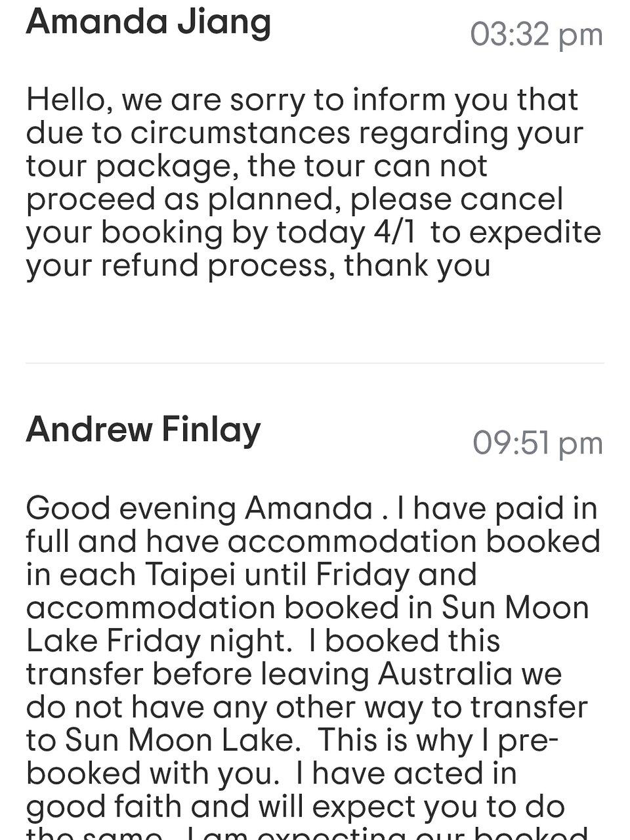630x840 pixels.
Task: Click the words please cancel
Action: [x=456, y=199]
